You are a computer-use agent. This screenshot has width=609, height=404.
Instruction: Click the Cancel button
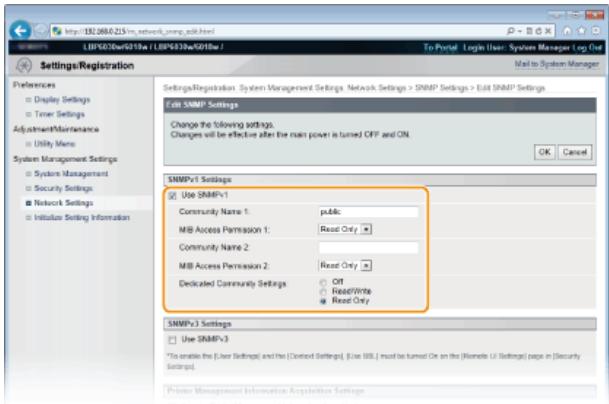[x=575, y=152]
